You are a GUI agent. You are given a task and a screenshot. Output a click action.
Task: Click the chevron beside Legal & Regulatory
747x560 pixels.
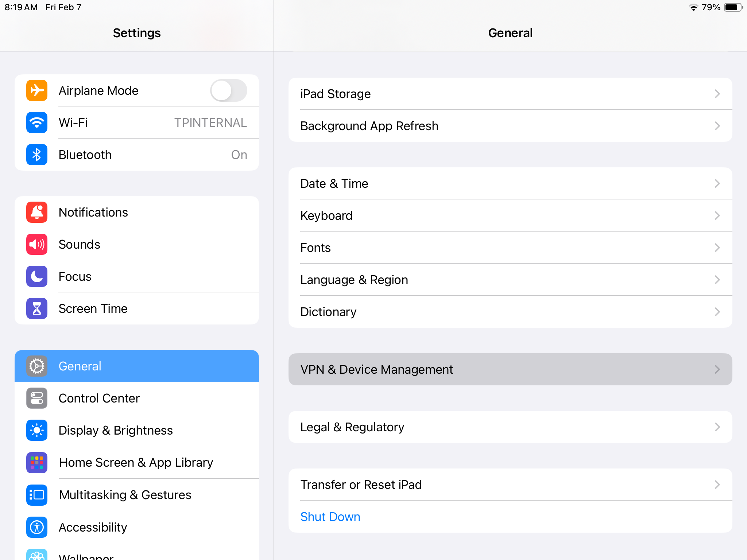(x=717, y=427)
